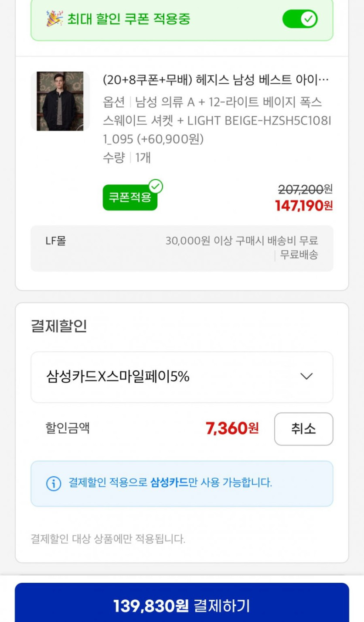Open the 헤지스 남성 베스트 product title
364x622 pixels.
(216, 80)
